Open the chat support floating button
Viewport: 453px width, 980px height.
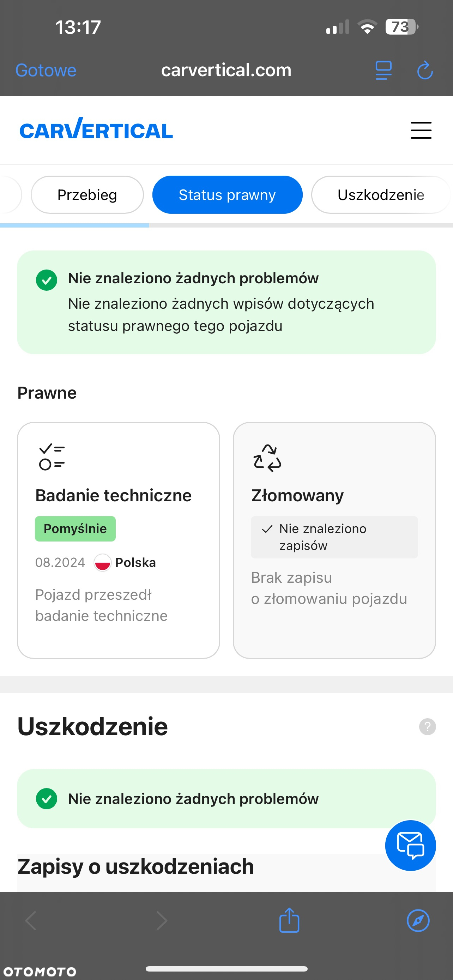point(410,845)
